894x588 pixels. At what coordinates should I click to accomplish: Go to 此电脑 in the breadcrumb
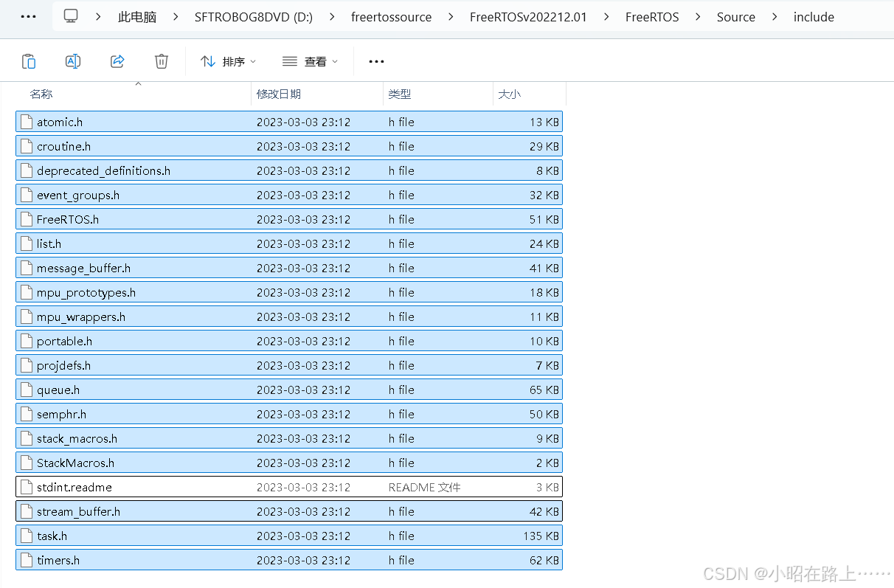(x=137, y=16)
